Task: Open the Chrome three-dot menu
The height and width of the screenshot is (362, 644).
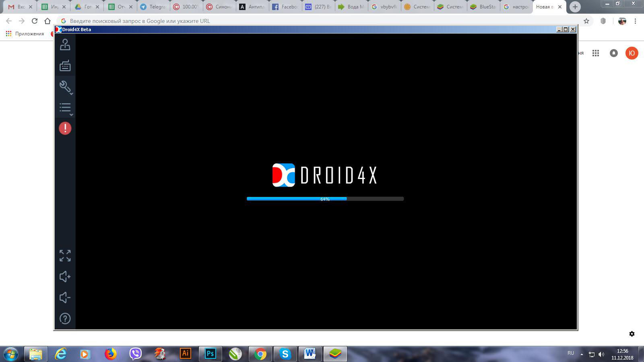Action: point(636,21)
